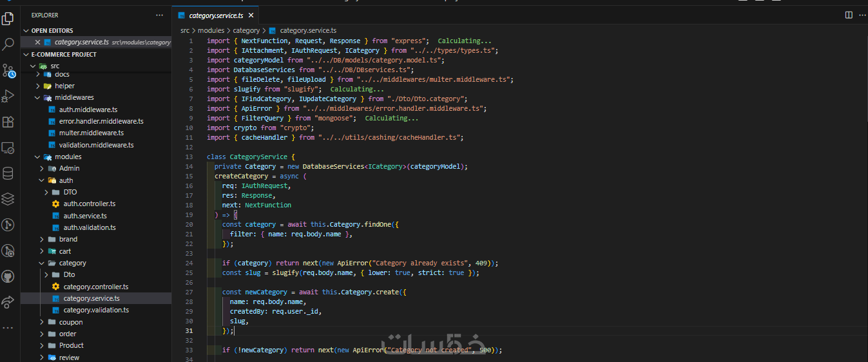Click the category breadcrumb
This screenshot has height=362, width=868.
(246, 30)
